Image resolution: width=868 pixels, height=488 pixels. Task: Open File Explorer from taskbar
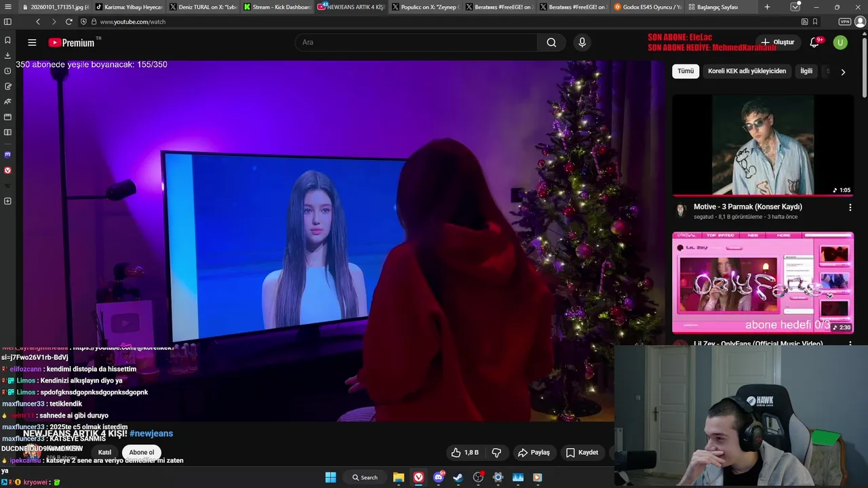(399, 477)
